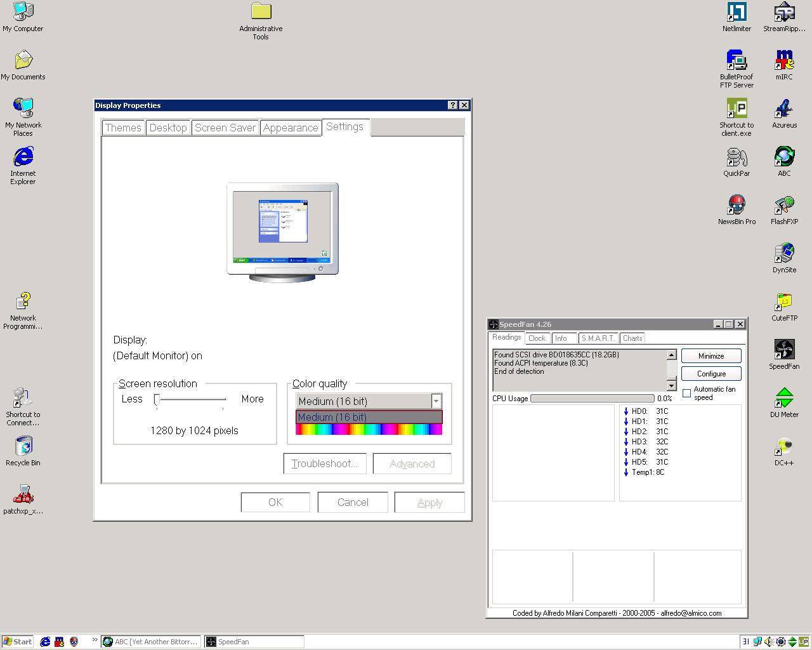The image size is (812, 650).
Task: Open the Color quality dropdown
Action: coord(436,401)
